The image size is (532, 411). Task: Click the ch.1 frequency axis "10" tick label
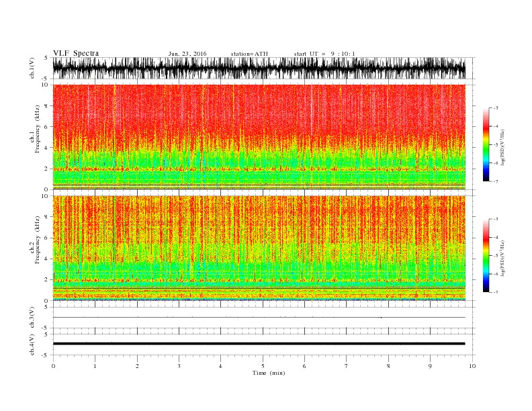click(45, 85)
